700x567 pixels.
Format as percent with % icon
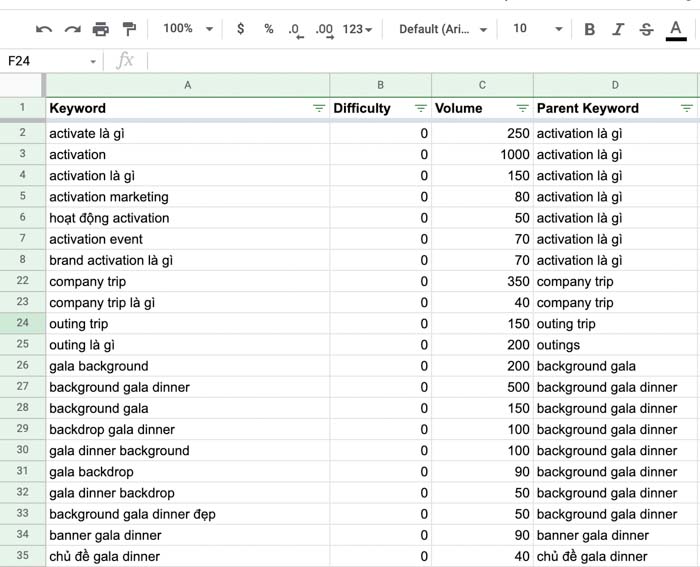pyautogui.click(x=268, y=29)
